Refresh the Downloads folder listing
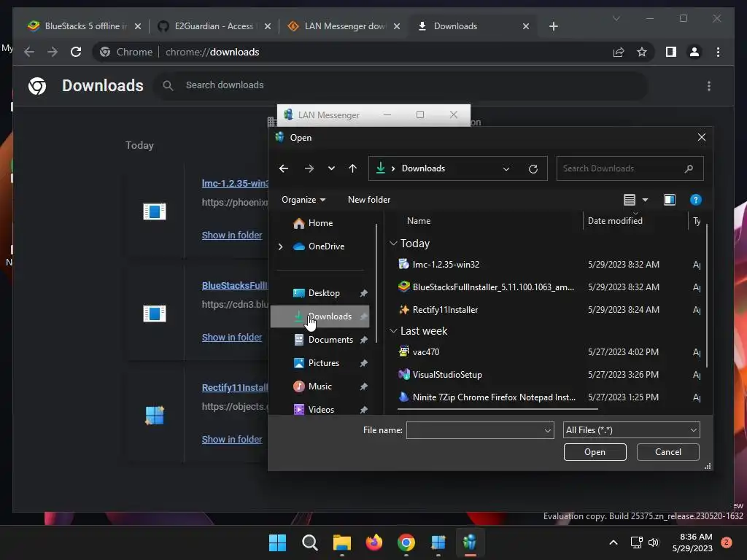 [x=533, y=168]
